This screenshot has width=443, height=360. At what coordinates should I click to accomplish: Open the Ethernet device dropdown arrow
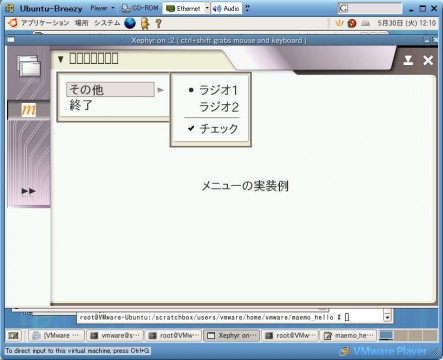point(207,8)
